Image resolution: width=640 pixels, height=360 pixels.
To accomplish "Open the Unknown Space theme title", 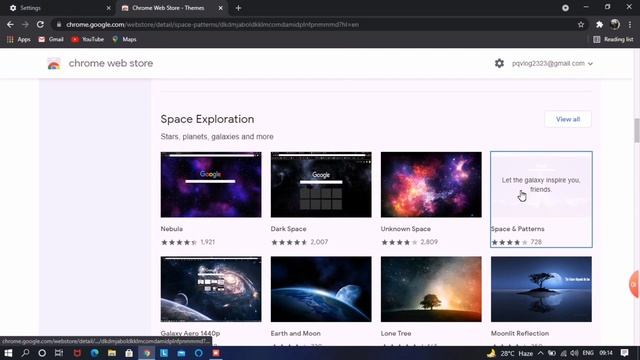I will (406, 229).
